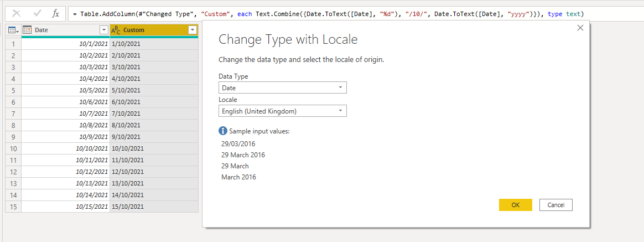644x242 pixels.
Task: Open the table menu icon in header corner
Action: 13,30
